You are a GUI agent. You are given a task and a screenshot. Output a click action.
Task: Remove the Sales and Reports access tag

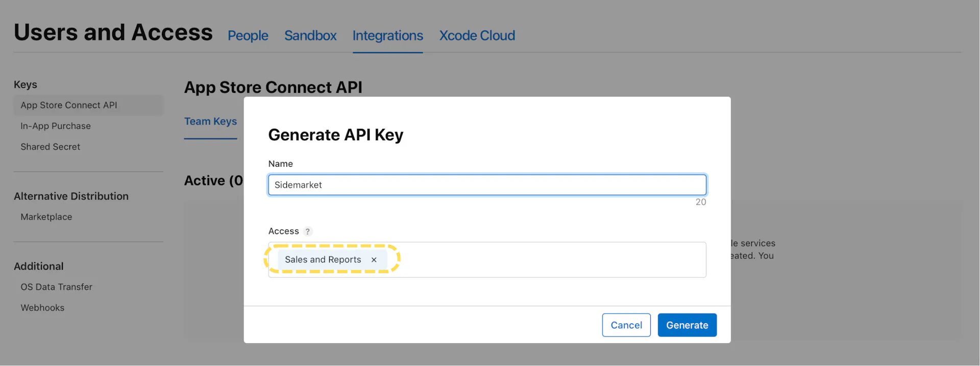click(x=374, y=260)
